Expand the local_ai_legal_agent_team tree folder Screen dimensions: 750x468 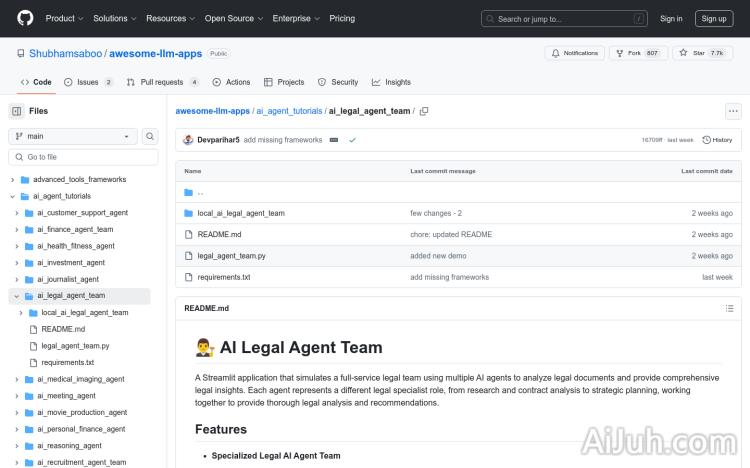tap(21, 313)
